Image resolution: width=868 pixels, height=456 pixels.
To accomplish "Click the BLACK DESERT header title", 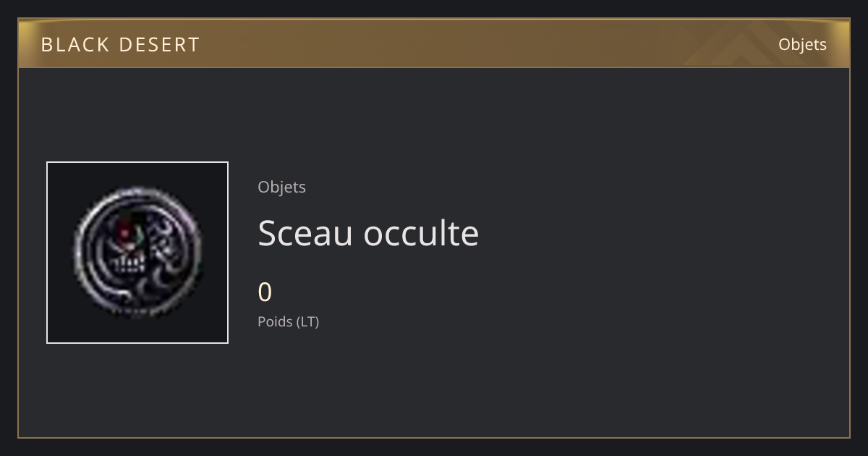I will [120, 45].
